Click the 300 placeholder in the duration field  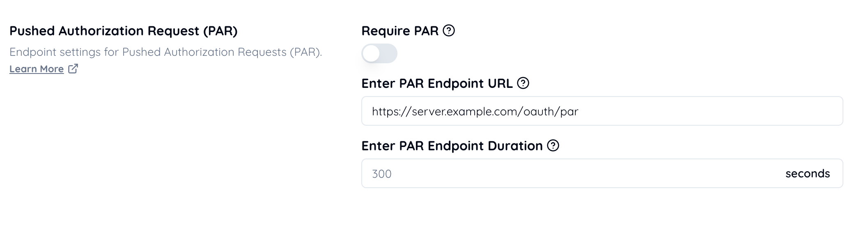[x=381, y=174]
